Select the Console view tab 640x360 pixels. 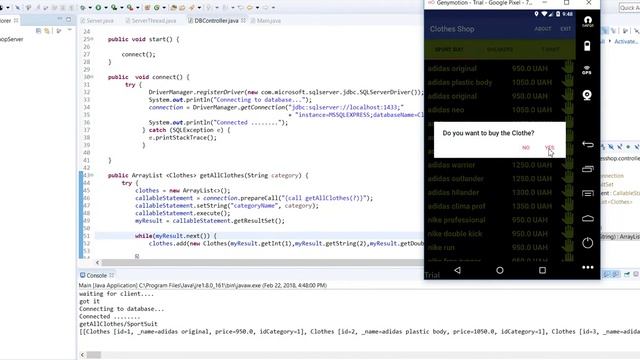97,276
